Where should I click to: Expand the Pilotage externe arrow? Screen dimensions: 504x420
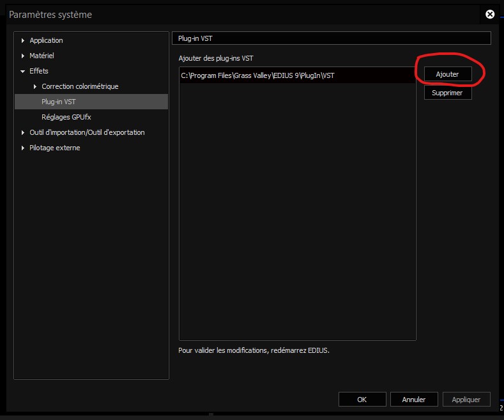(23, 148)
